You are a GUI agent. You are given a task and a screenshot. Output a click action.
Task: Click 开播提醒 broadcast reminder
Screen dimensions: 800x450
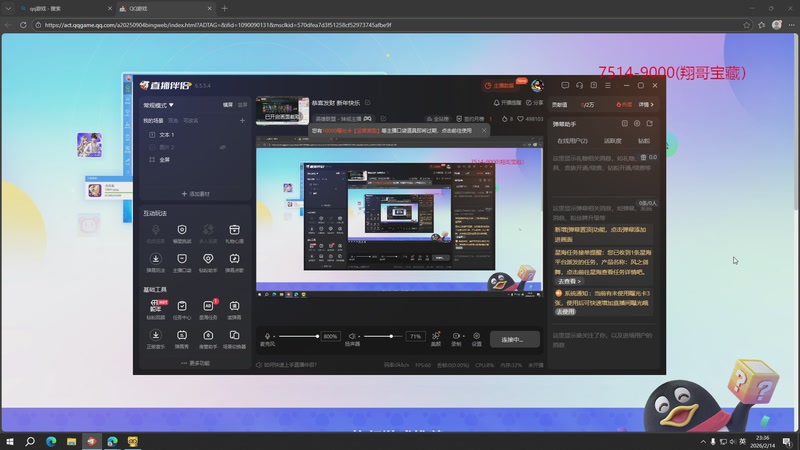coord(507,103)
